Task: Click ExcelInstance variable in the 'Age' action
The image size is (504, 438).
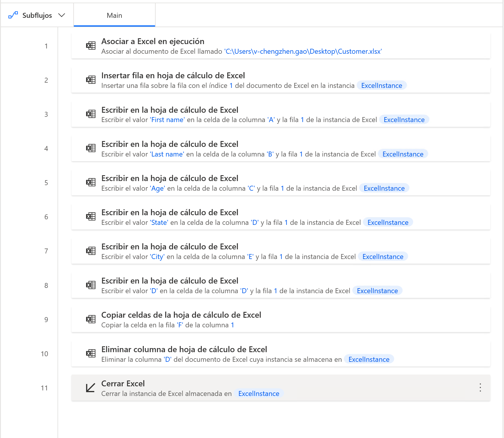Action: [x=384, y=188]
